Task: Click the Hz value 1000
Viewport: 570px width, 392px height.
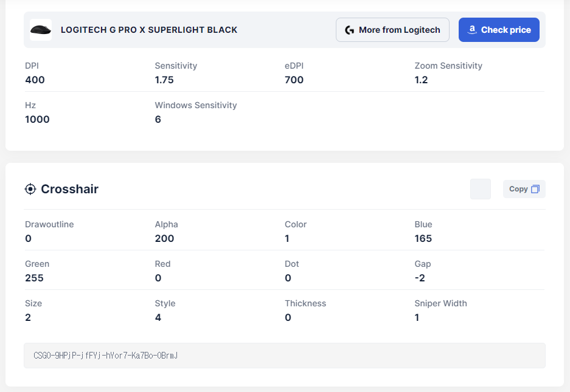Action: click(x=37, y=119)
